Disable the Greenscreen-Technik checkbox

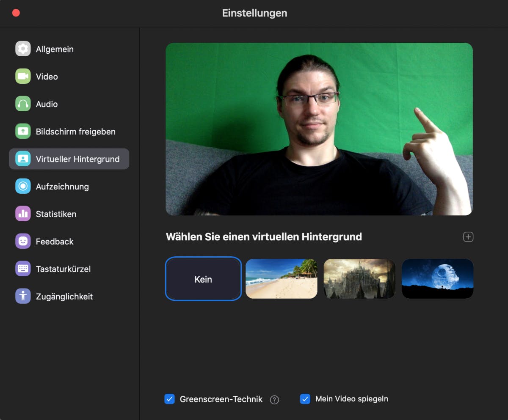click(169, 399)
